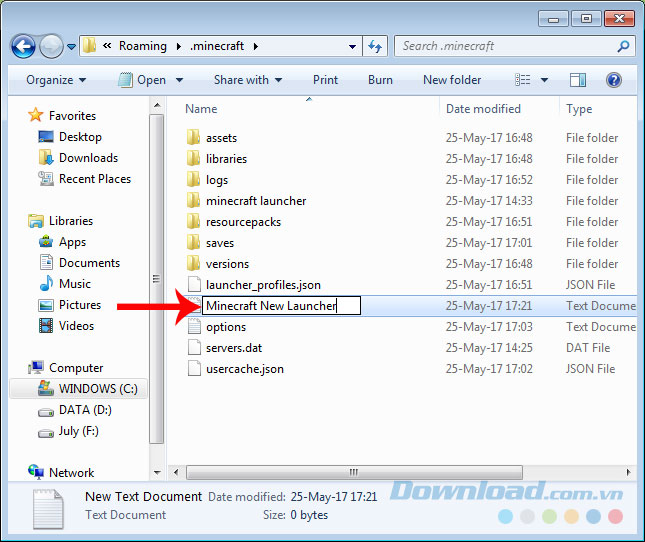This screenshot has width=645, height=542.
Task: Select launcher_profiles.json file icon
Action: pos(194,284)
